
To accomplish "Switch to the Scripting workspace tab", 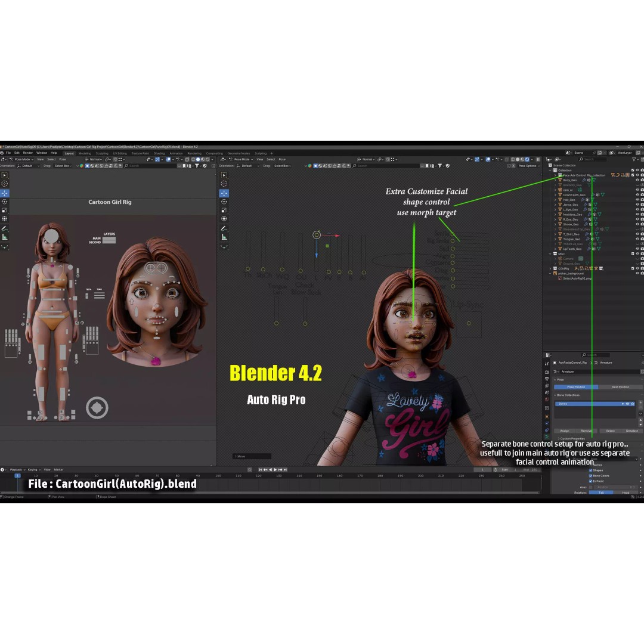I will [x=261, y=153].
